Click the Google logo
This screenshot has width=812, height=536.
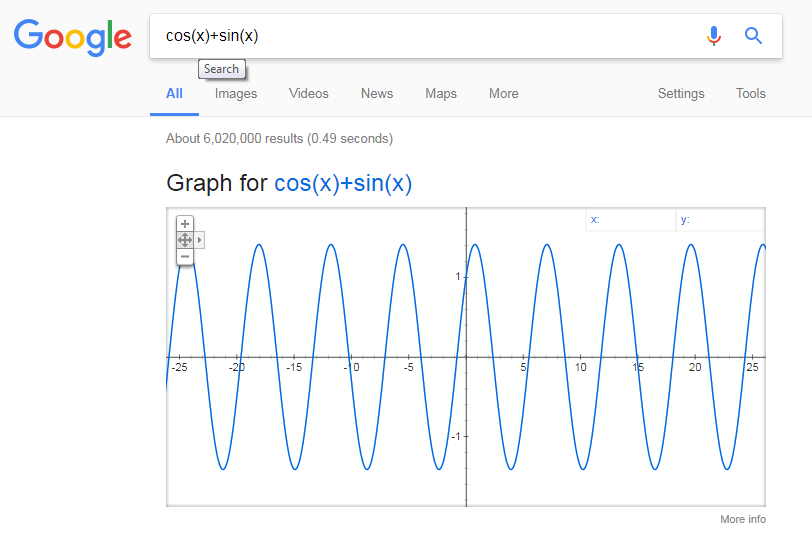[73, 36]
